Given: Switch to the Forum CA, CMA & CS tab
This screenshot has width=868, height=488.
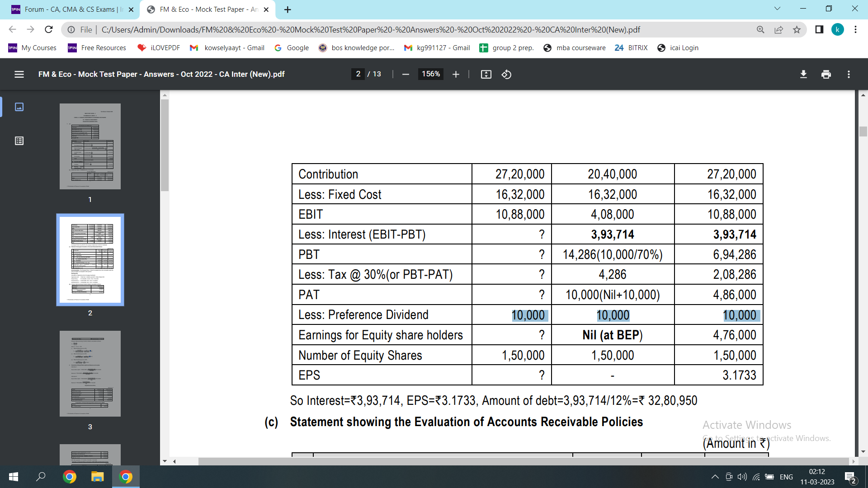Looking at the screenshot, I should (x=70, y=9).
